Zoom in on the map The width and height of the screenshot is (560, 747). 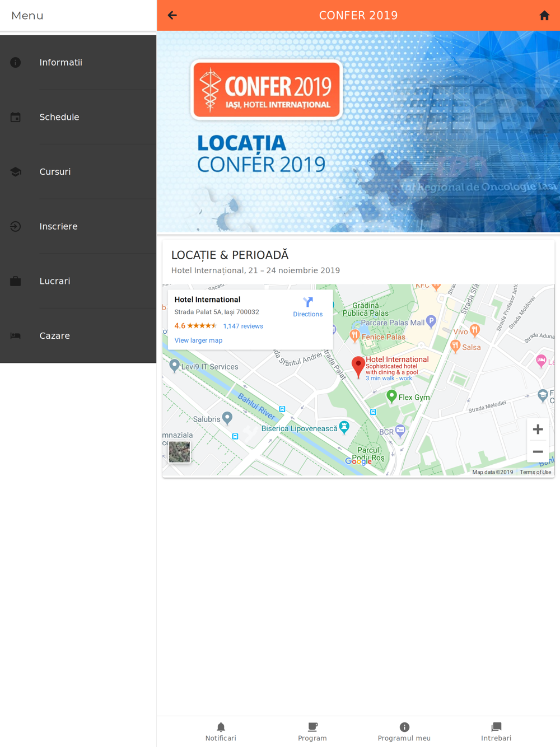pos(538,429)
